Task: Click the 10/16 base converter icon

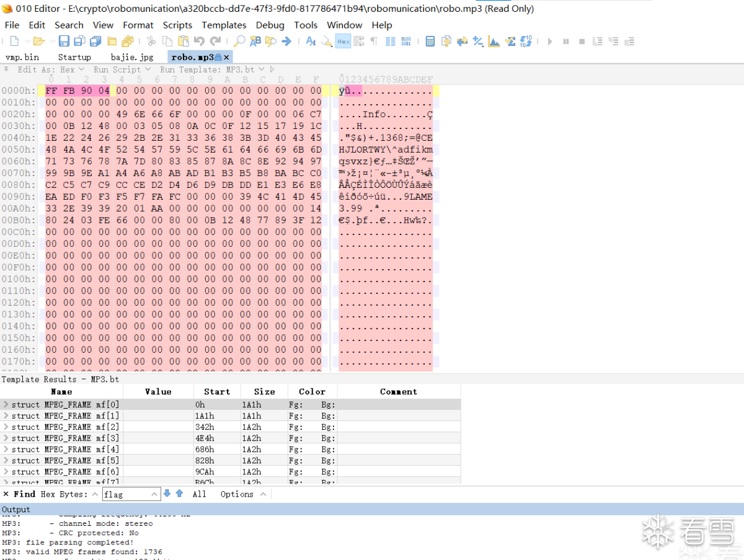Action: pyautogui.click(x=526, y=42)
